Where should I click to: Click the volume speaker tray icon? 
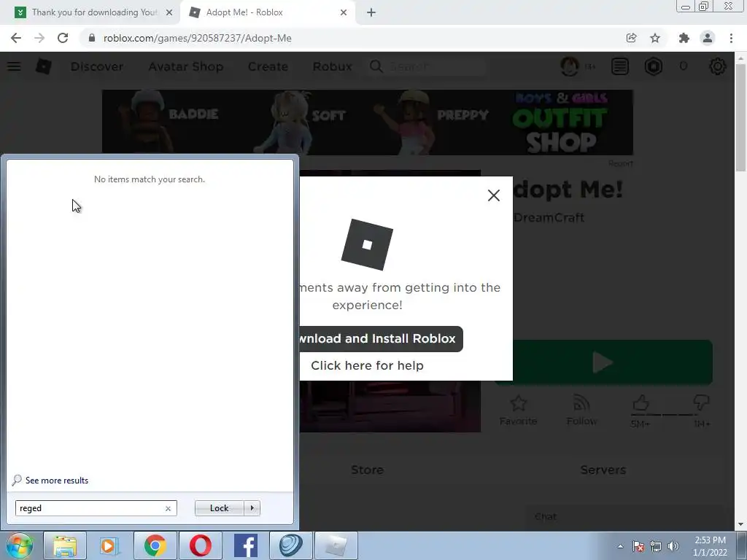coord(673,546)
